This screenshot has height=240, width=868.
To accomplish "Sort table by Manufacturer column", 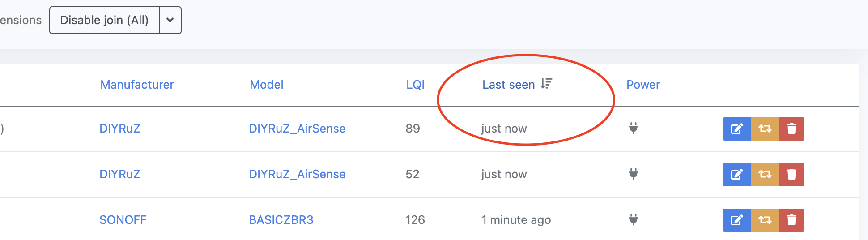I will point(137,85).
